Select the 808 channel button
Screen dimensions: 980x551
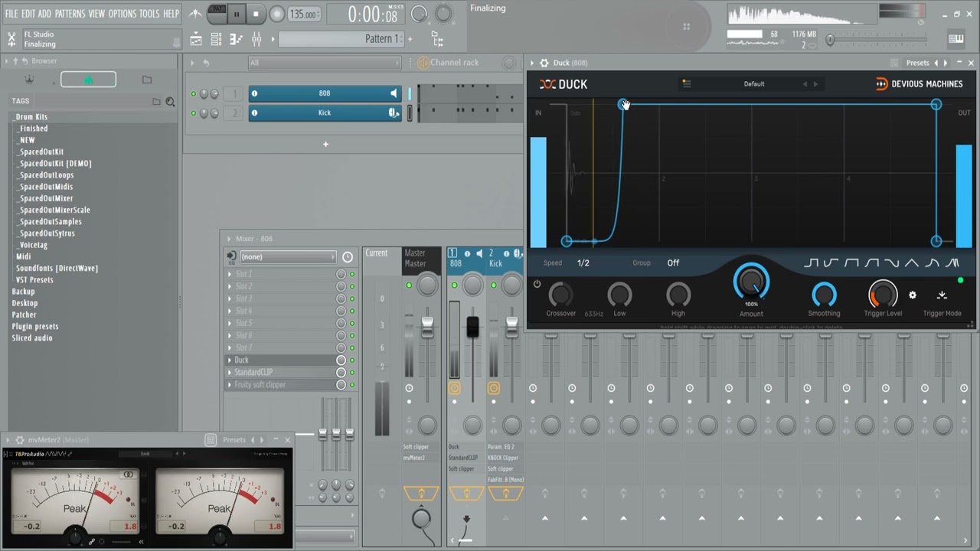tap(325, 93)
